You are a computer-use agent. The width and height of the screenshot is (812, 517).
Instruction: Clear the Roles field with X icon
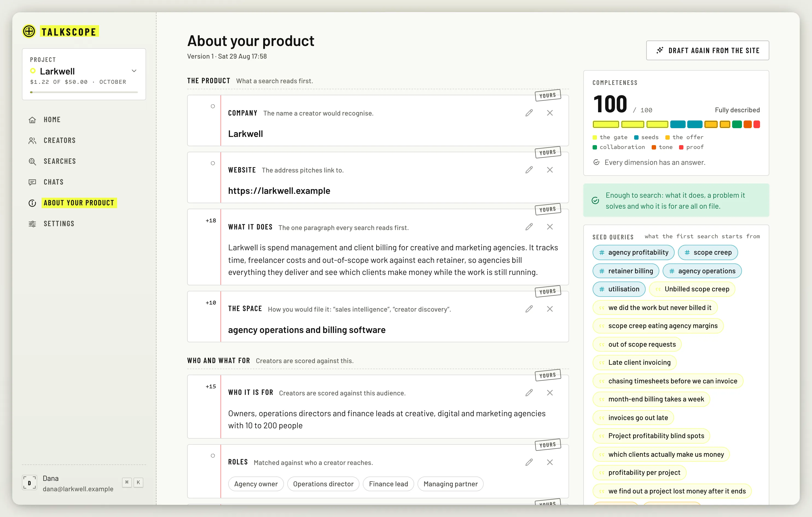550,462
